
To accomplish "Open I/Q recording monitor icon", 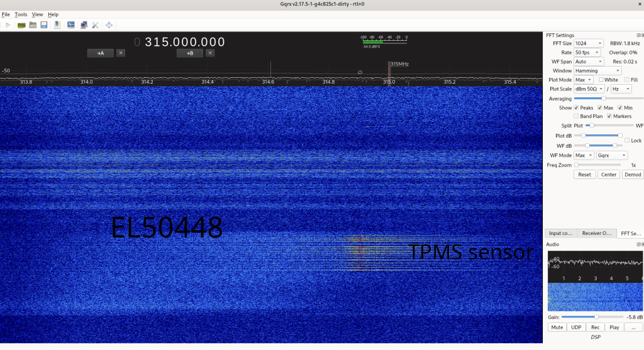I will click(x=71, y=25).
